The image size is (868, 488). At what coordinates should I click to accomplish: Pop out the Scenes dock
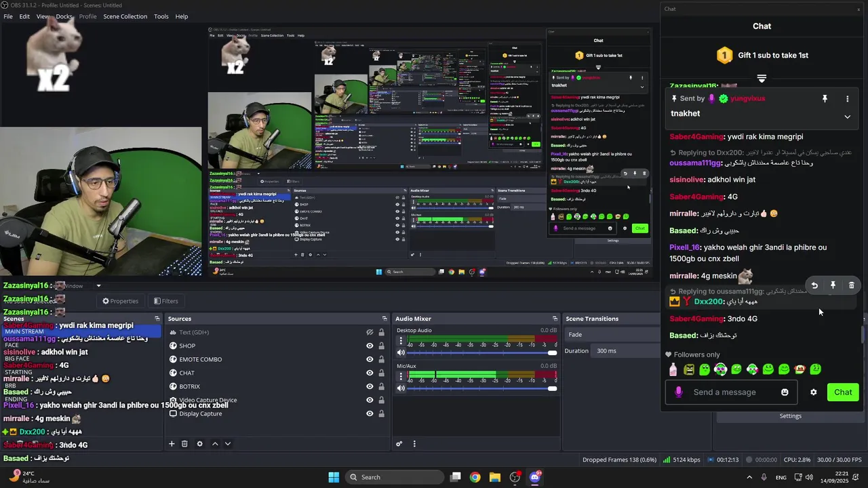pyautogui.click(x=157, y=319)
